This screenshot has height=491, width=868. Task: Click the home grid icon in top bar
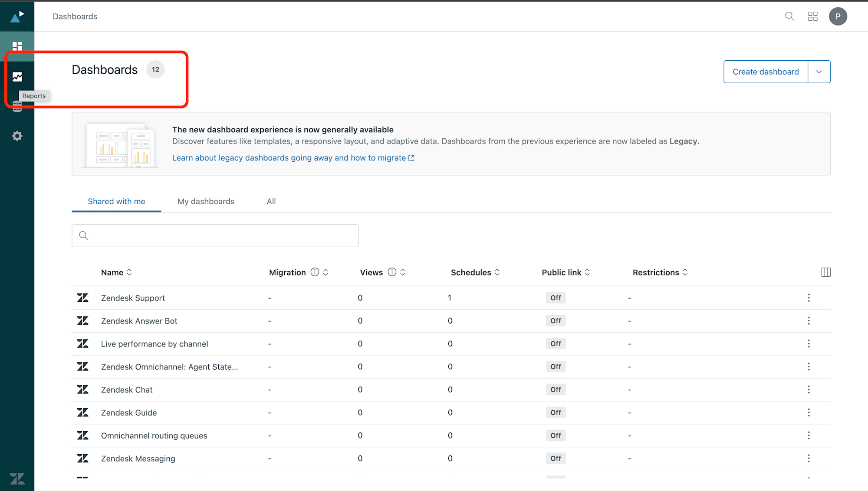pyautogui.click(x=812, y=16)
